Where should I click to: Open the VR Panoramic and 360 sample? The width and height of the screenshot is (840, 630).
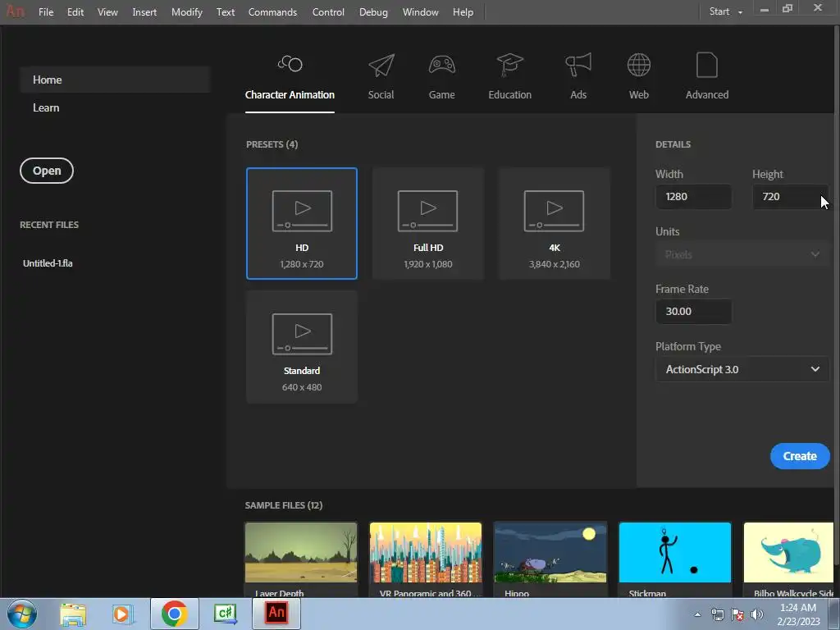click(x=426, y=559)
